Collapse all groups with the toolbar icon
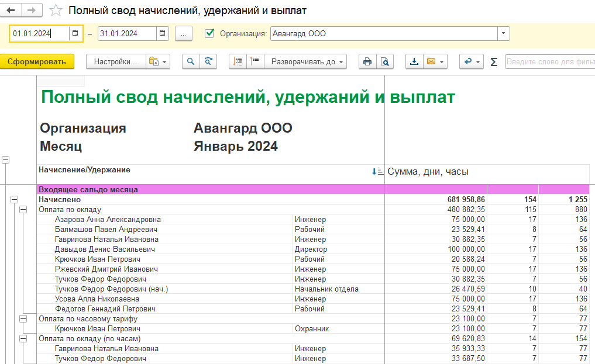595x364 pixels. click(238, 61)
